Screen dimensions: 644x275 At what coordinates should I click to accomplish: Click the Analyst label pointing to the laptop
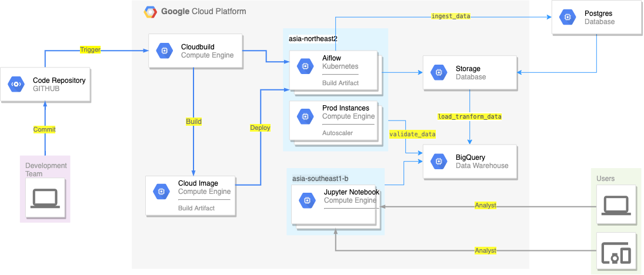tap(485, 205)
